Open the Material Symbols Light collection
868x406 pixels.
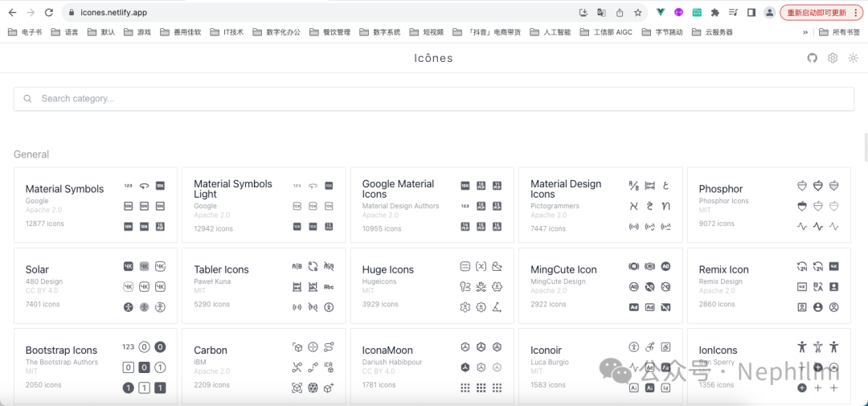click(x=264, y=205)
